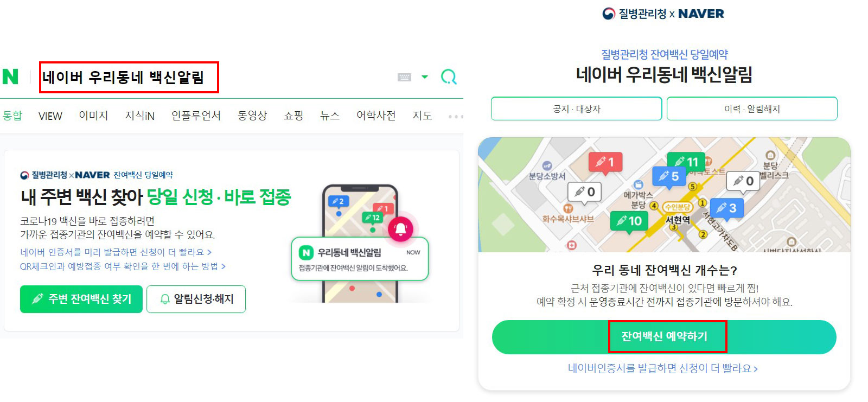Open the VIEW search tab
This screenshot has width=868, height=402.
[x=50, y=116]
